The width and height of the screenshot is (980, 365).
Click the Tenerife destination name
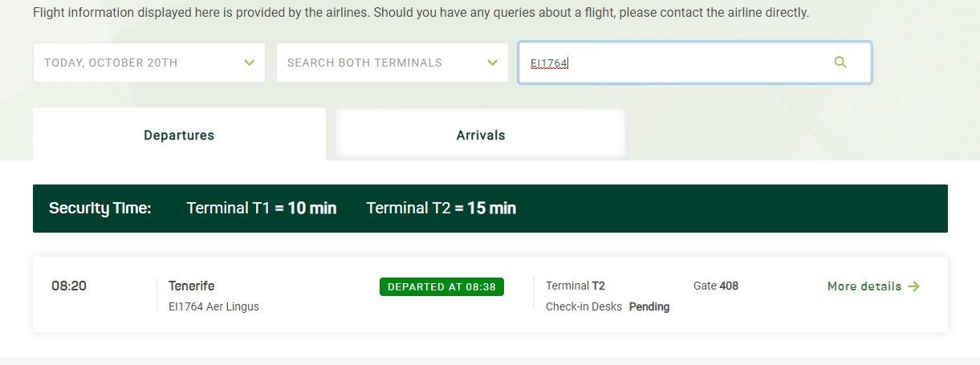click(x=191, y=286)
